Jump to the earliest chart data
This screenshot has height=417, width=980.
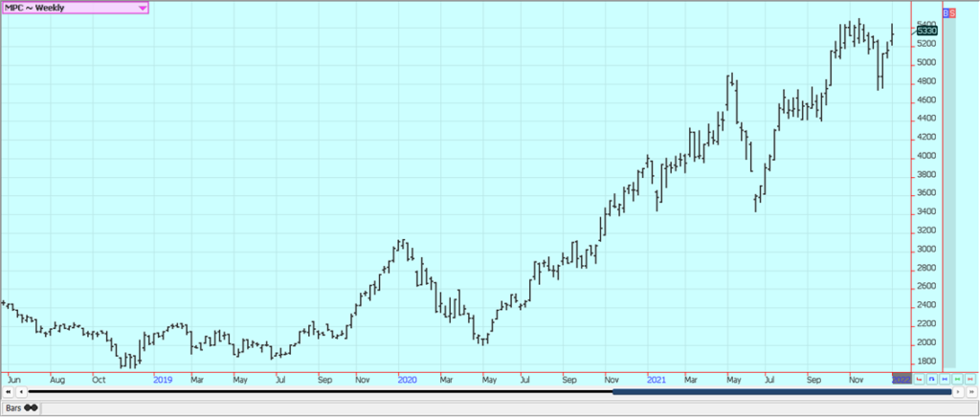point(8,392)
